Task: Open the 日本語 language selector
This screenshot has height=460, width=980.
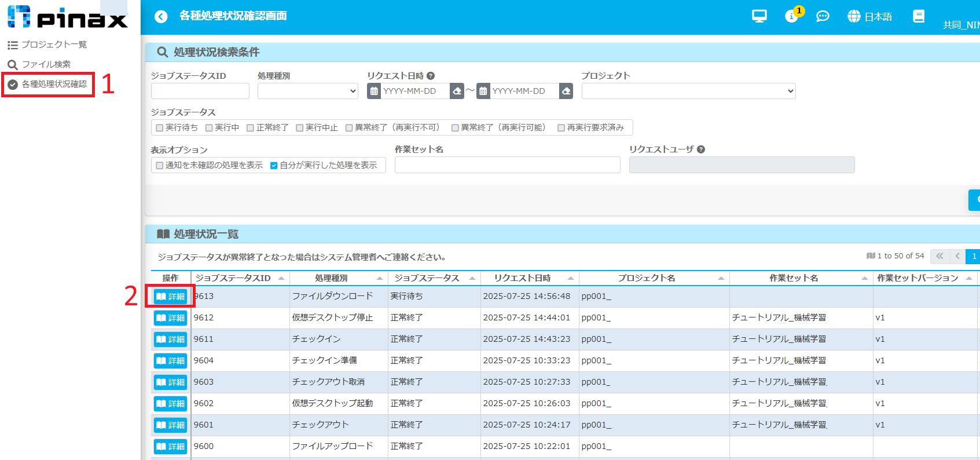Action: point(869,17)
